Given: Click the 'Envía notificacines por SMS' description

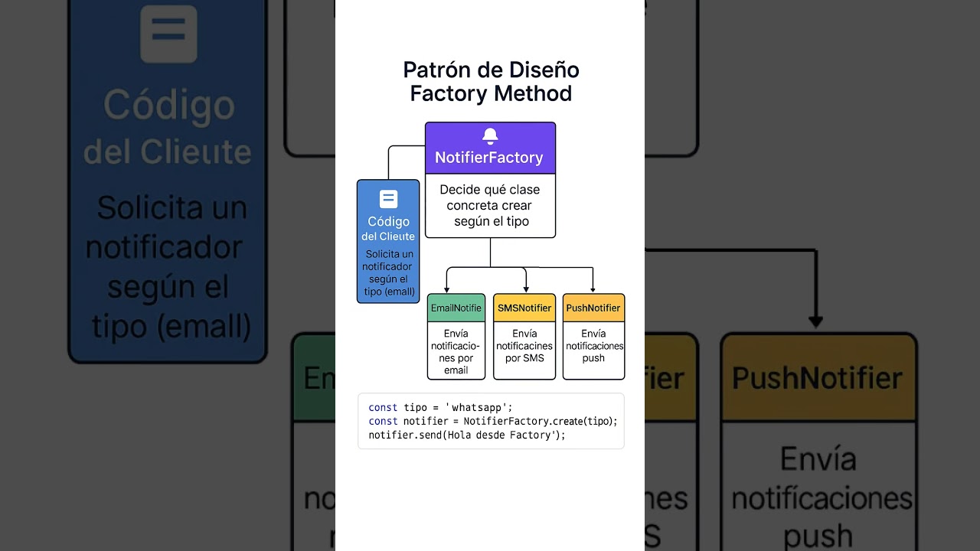Looking at the screenshot, I should click(x=524, y=346).
